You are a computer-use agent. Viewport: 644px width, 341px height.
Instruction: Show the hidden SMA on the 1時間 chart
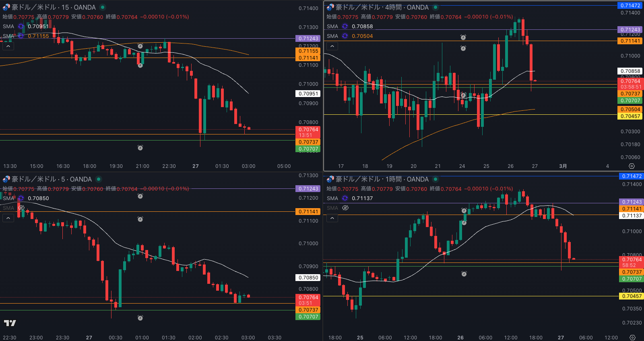pyautogui.click(x=345, y=208)
